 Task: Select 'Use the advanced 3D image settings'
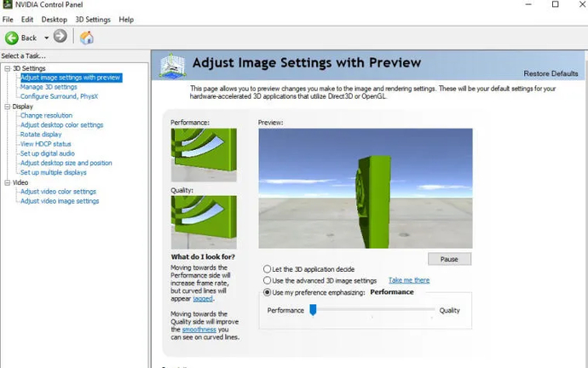tap(268, 280)
